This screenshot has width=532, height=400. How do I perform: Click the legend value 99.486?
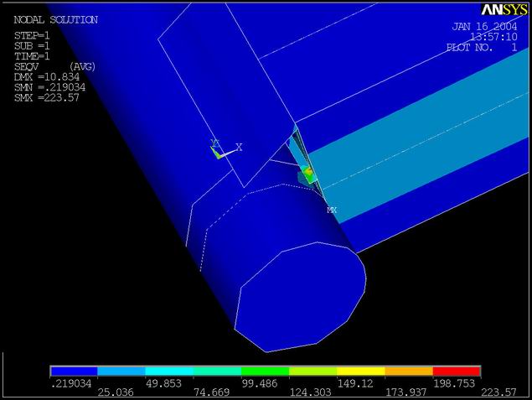[260, 383]
